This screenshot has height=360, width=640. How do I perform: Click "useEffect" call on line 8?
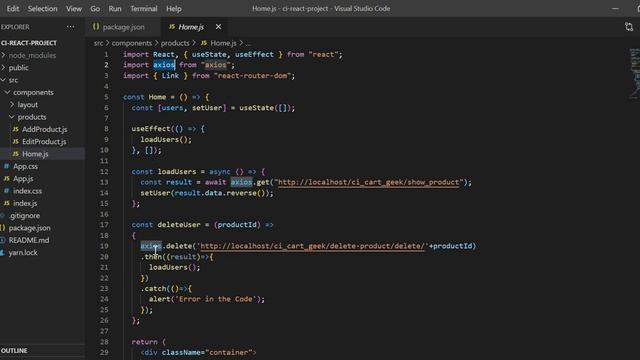(151, 129)
